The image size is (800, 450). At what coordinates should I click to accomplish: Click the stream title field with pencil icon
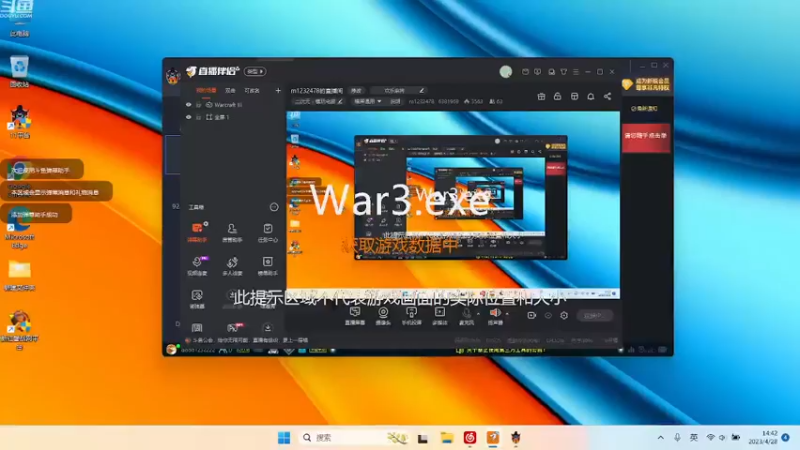point(398,90)
